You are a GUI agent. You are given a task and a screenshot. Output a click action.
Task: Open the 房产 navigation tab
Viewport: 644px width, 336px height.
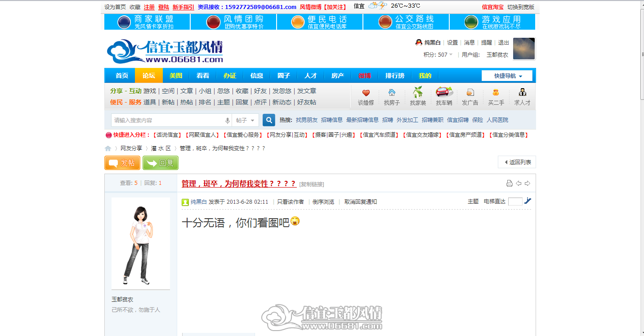(338, 76)
